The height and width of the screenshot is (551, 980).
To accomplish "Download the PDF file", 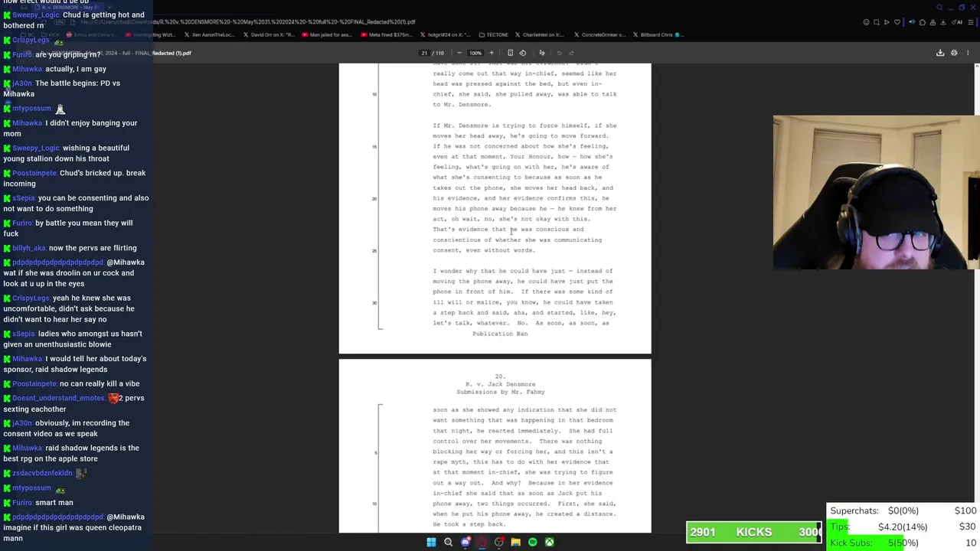I will click(x=940, y=53).
